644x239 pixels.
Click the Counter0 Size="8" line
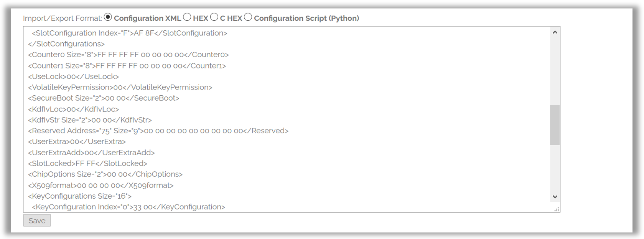point(128,55)
